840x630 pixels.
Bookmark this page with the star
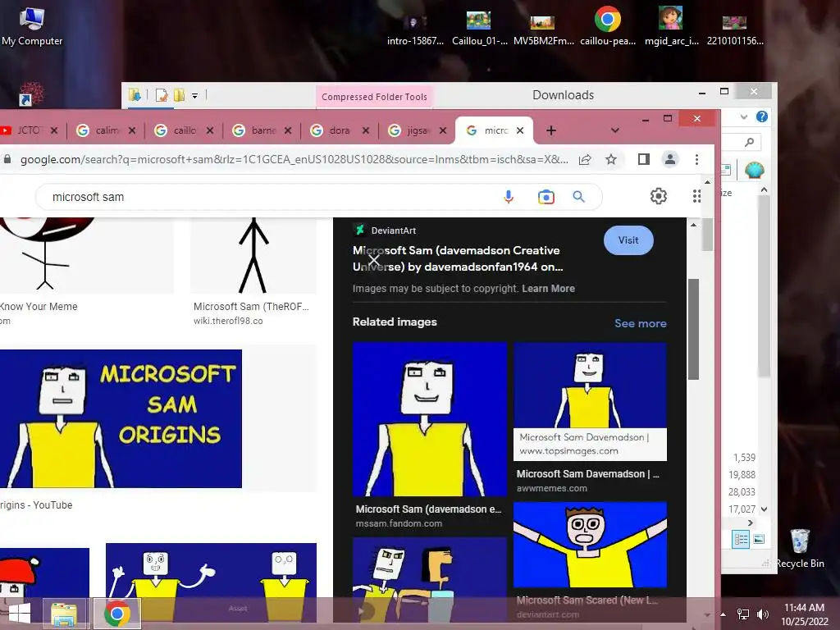pyautogui.click(x=610, y=159)
